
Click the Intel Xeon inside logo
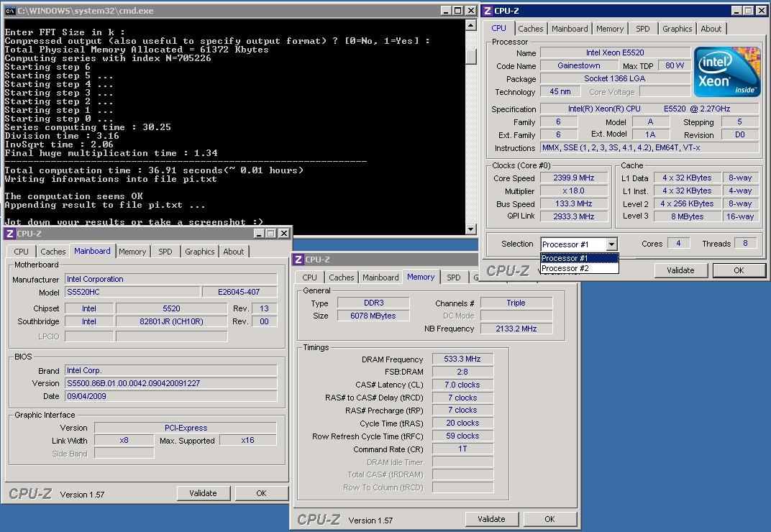pyautogui.click(x=726, y=72)
